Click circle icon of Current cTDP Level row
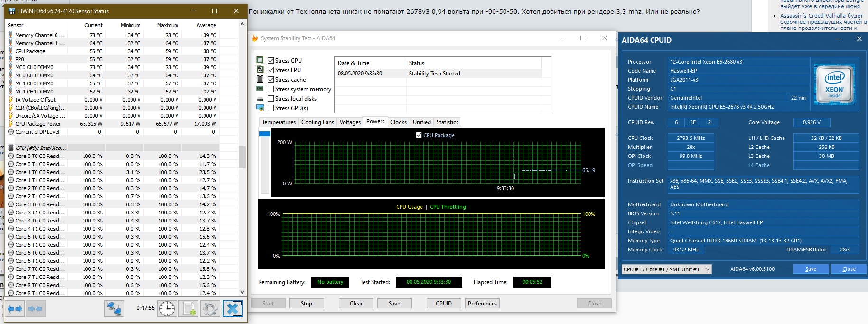 (11, 132)
